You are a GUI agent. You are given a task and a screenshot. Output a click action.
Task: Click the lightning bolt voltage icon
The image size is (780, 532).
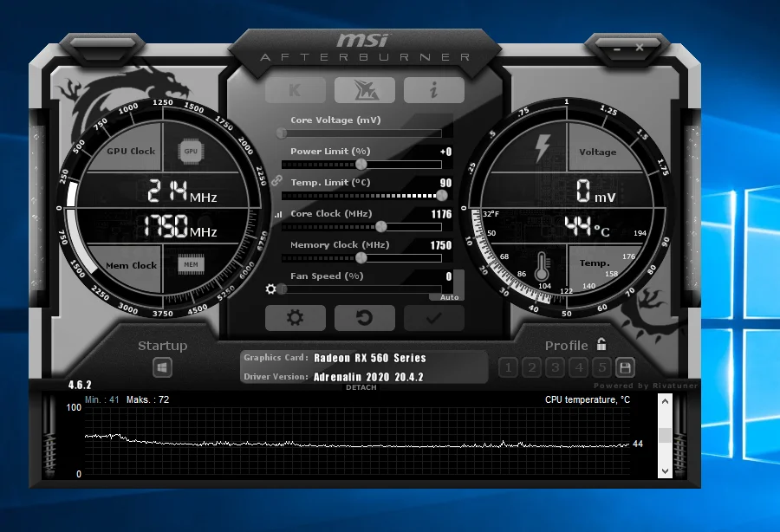coord(543,149)
